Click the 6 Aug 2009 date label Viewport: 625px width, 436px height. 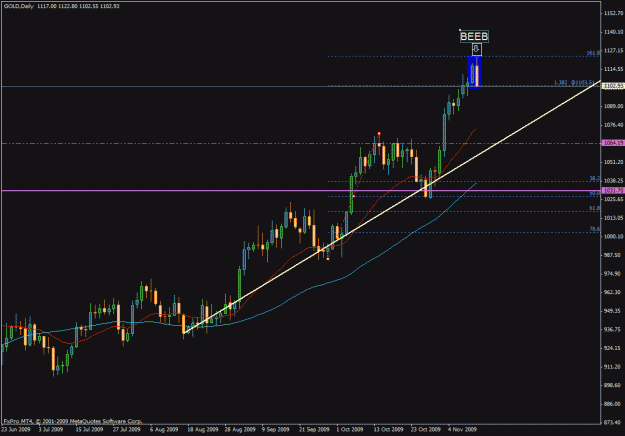coord(164,430)
